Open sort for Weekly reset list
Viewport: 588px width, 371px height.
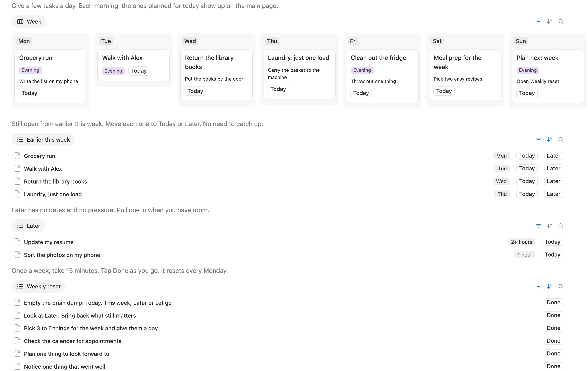[x=549, y=286]
